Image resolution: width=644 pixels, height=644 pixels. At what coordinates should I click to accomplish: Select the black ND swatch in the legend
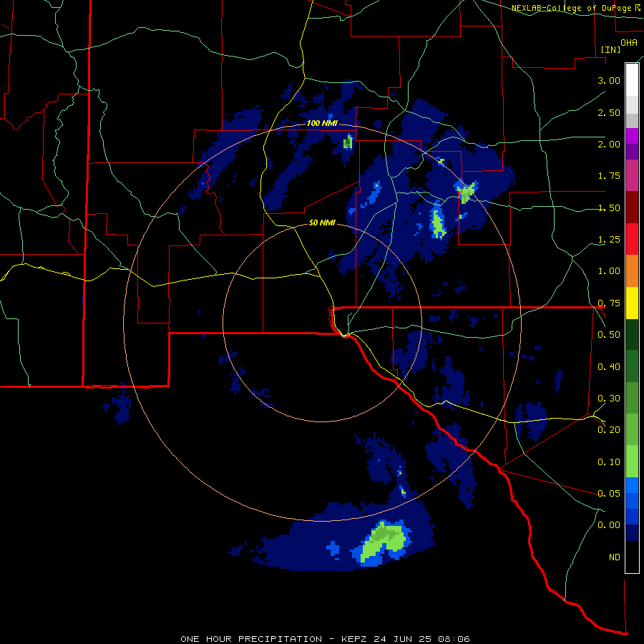pos(632,557)
